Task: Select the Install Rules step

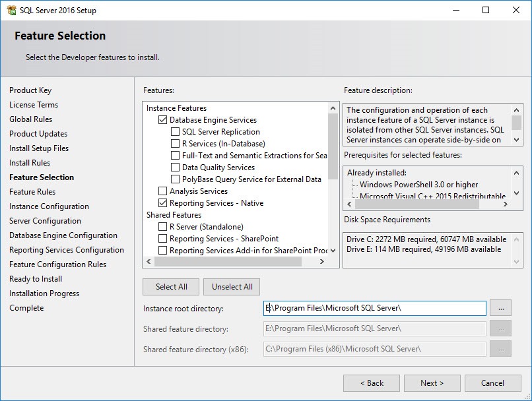Action: pyautogui.click(x=30, y=163)
